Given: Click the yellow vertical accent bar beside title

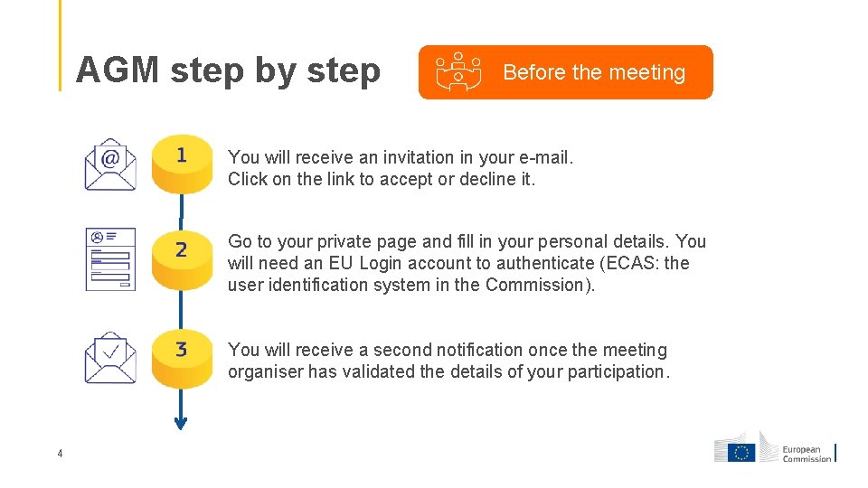Looking at the screenshot, I should point(60,45).
